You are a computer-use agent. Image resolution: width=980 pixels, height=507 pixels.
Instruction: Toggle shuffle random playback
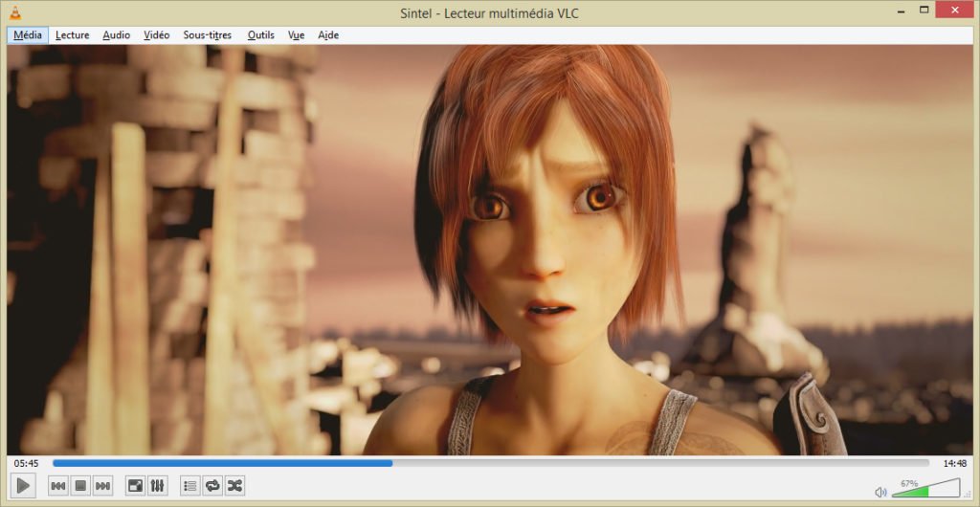coord(234,486)
